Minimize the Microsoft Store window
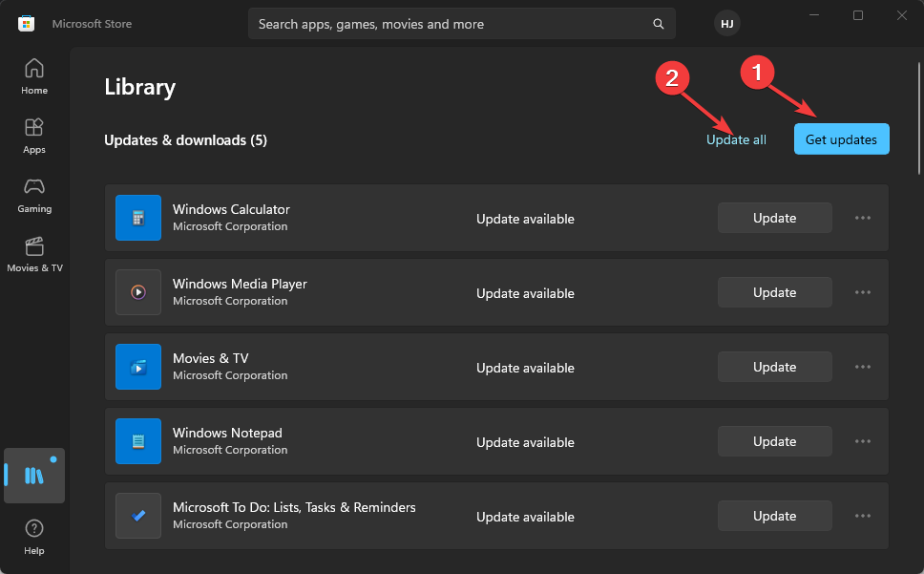This screenshot has width=924, height=574. (x=814, y=15)
